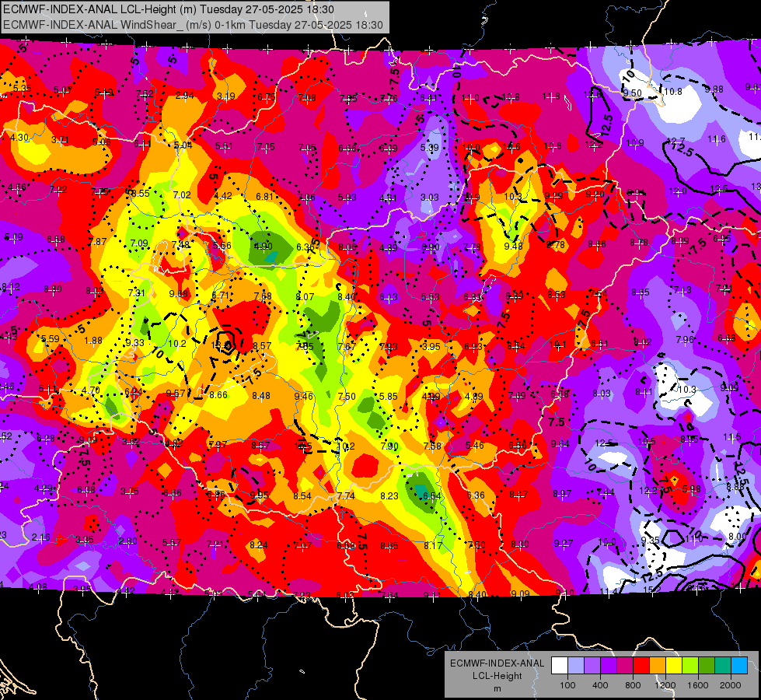Viewport: 761px width, 700px height.
Task: Select the grid value '3.71'
Action: [60, 140]
